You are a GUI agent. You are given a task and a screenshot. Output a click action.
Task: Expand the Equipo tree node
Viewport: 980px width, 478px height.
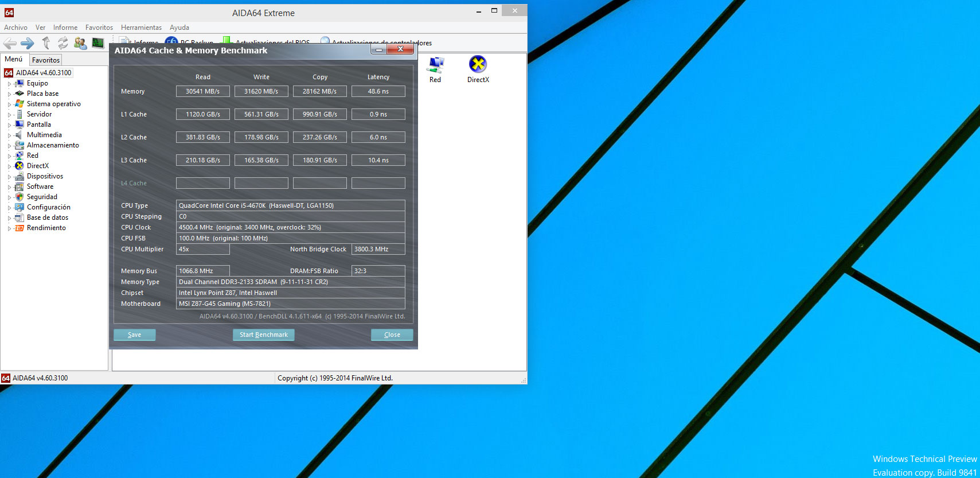pyautogui.click(x=9, y=84)
